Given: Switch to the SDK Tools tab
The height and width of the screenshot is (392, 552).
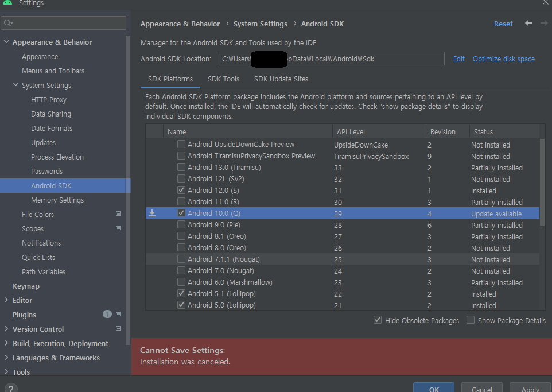Looking at the screenshot, I should [224, 79].
